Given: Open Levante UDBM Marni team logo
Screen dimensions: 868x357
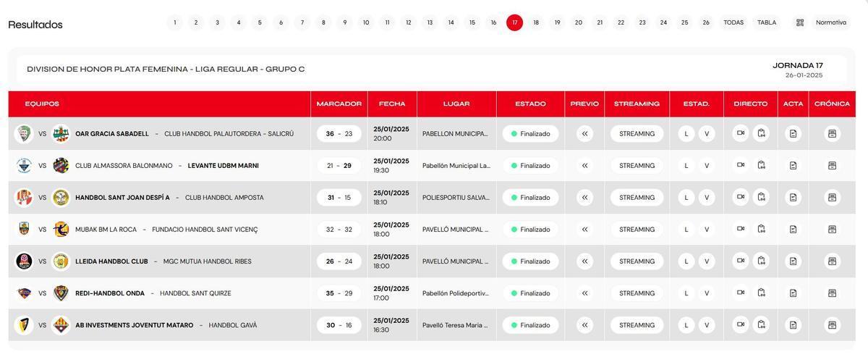Looking at the screenshot, I should point(61,166).
